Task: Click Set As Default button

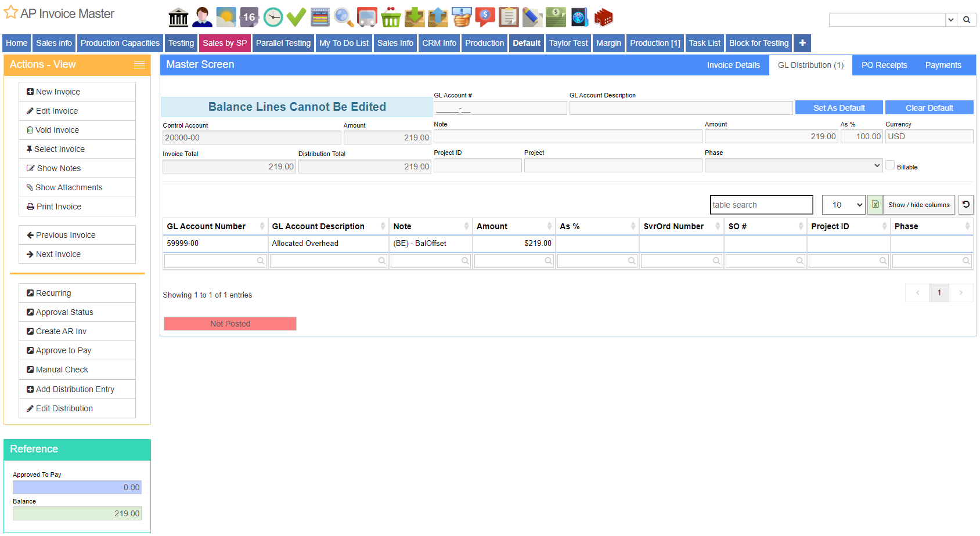Action: click(839, 108)
